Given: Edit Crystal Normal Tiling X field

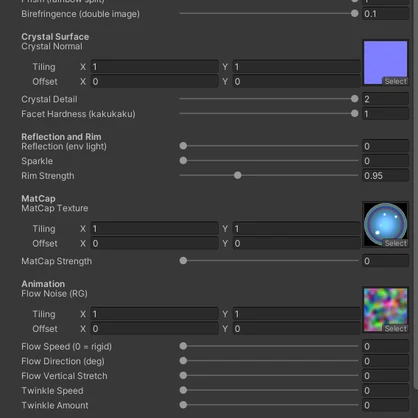Looking at the screenshot, I should pos(155,67).
